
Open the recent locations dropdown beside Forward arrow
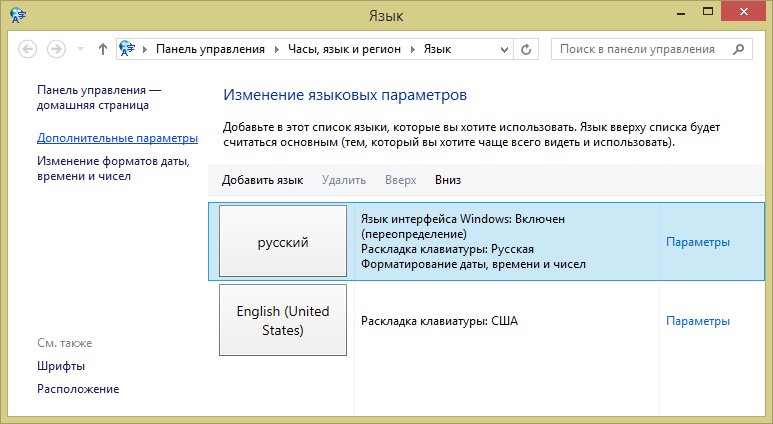[80, 49]
